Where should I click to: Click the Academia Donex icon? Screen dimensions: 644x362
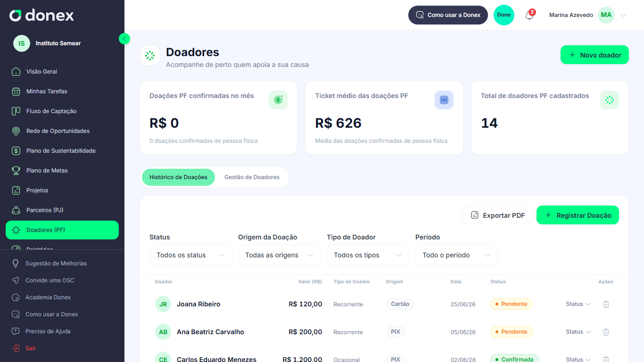(x=16, y=297)
